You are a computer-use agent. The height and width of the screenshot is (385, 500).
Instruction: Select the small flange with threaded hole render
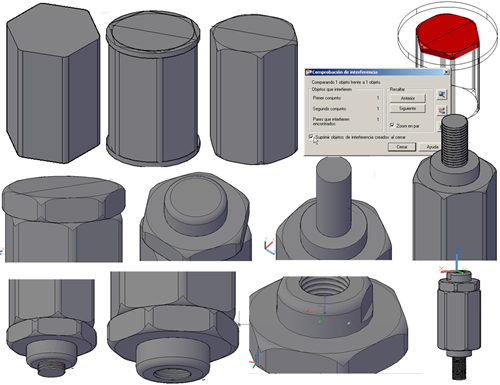[51, 328]
